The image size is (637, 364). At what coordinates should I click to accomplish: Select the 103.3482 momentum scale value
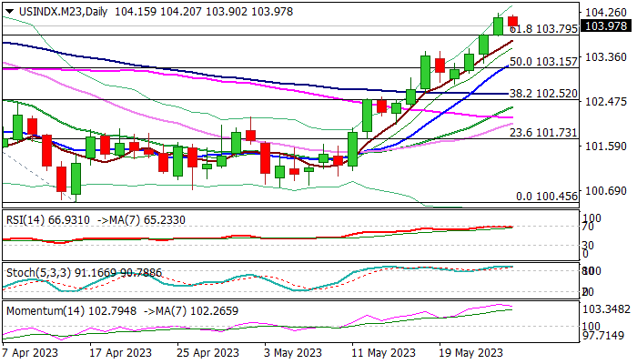pyautogui.click(x=607, y=310)
